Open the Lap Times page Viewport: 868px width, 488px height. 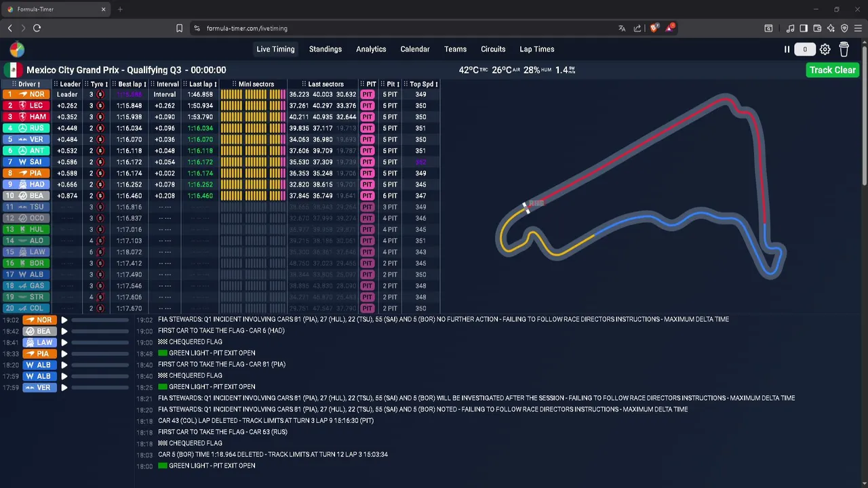(537, 49)
